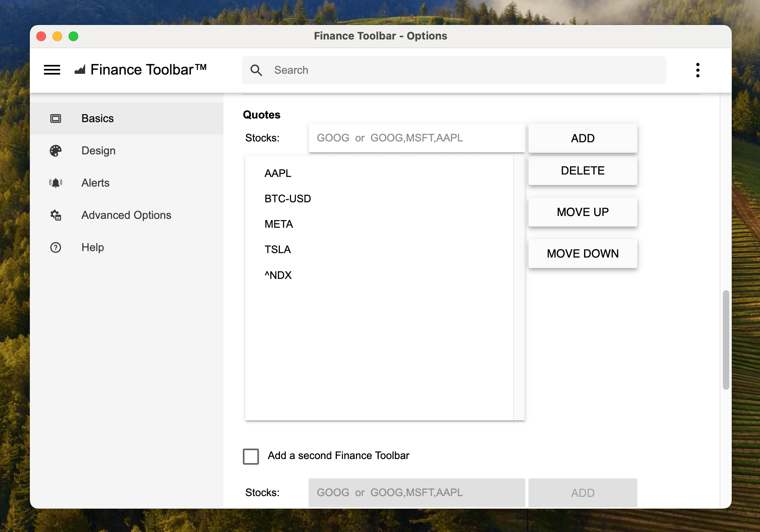Viewport: 760px width, 532px height.
Task: Select BTC-USD in the quotes list
Action: click(x=379, y=199)
